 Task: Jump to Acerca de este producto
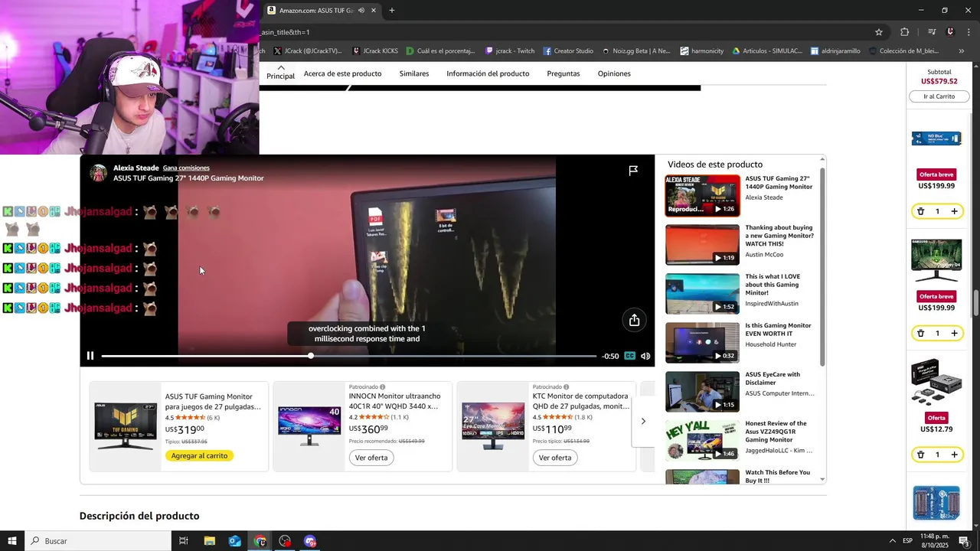(342, 73)
